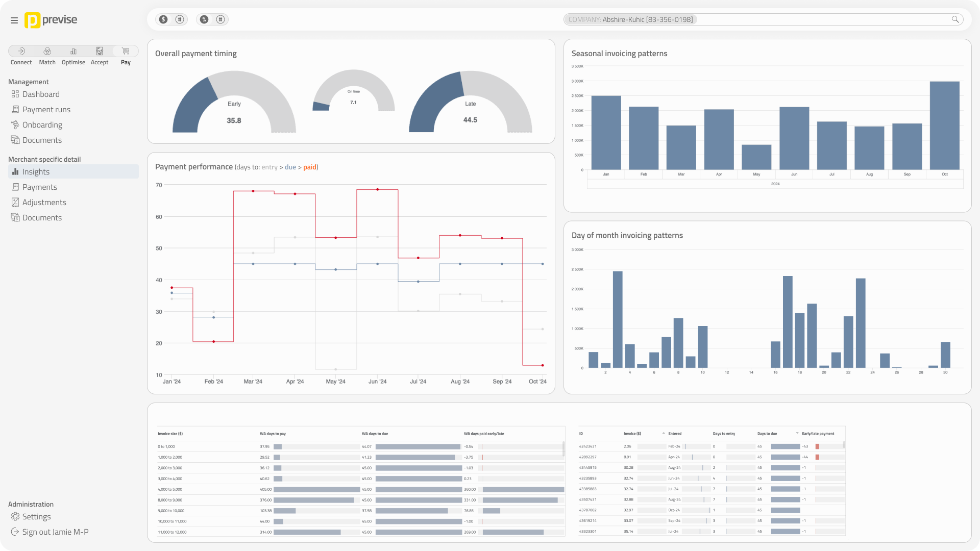Go to merchant Adjustments page
This screenshot has height=551, width=980.
[x=44, y=203]
